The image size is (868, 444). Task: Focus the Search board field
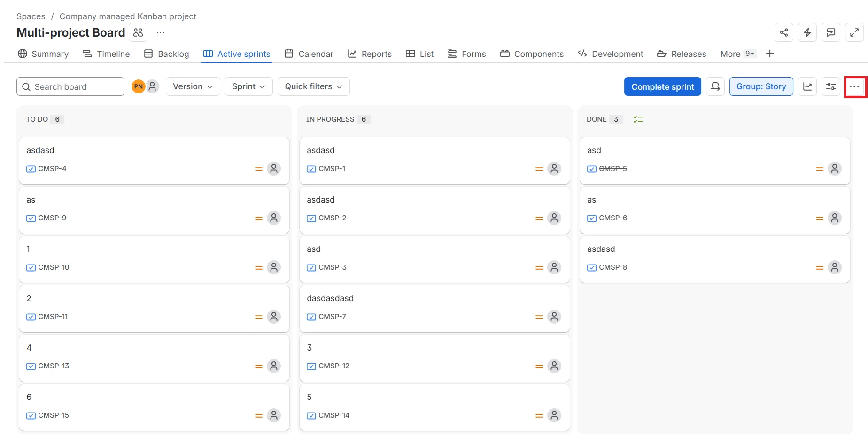click(70, 86)
